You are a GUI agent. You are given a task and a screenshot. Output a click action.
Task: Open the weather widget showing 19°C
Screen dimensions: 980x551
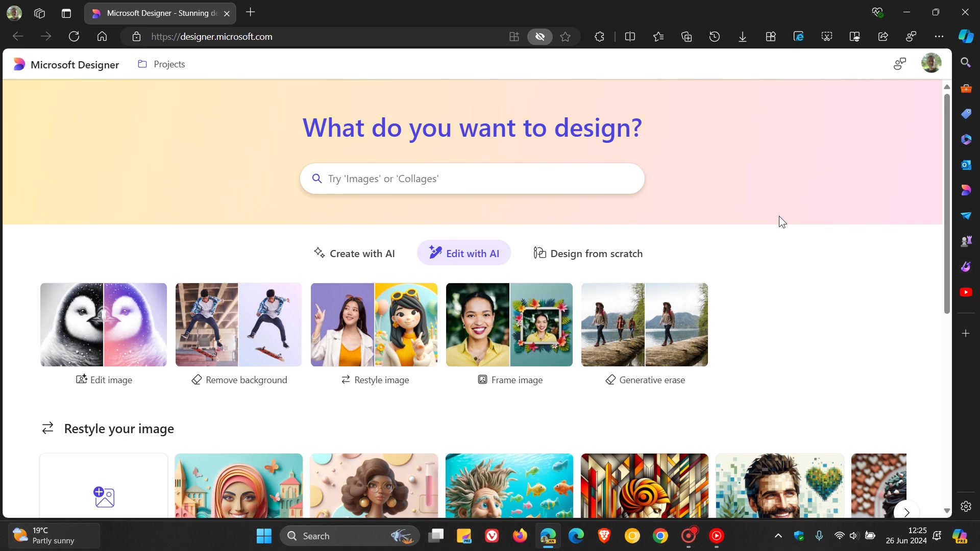54,536
